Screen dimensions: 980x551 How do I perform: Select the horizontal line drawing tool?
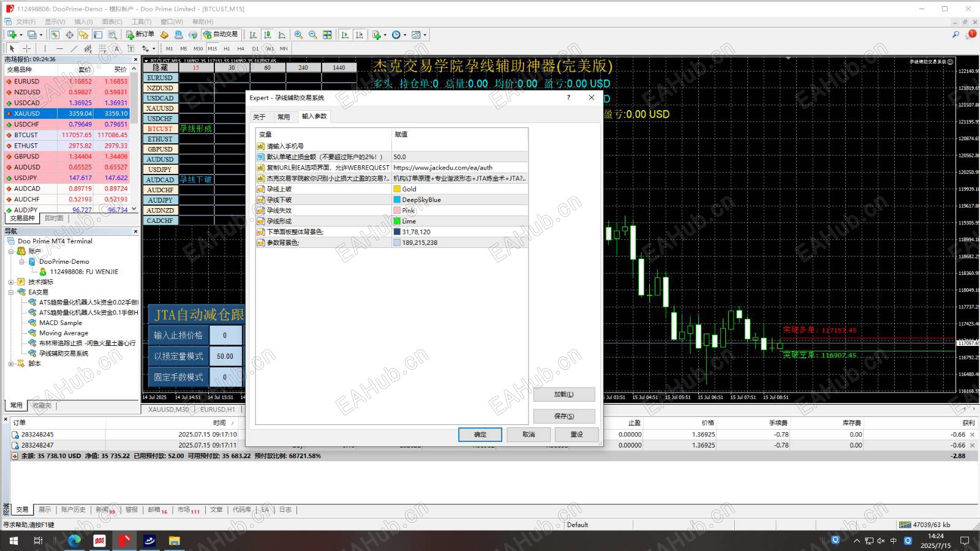(59, 48)
